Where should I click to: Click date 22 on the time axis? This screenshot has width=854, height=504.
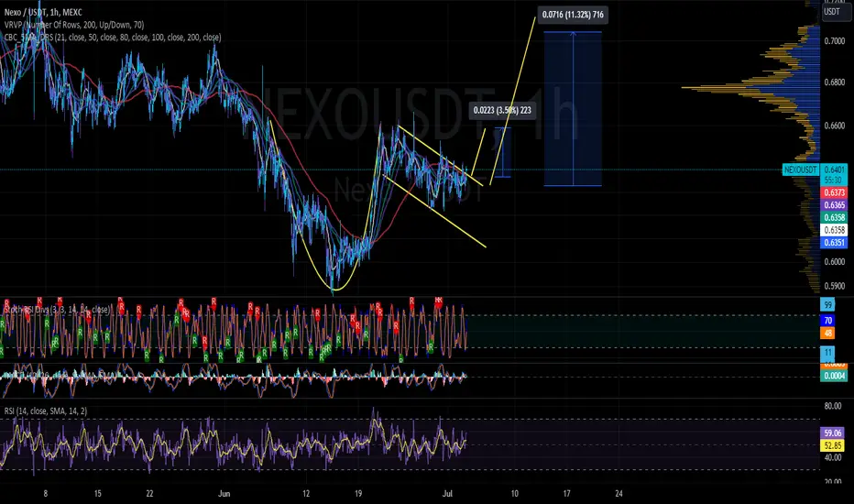pos(149,494)
